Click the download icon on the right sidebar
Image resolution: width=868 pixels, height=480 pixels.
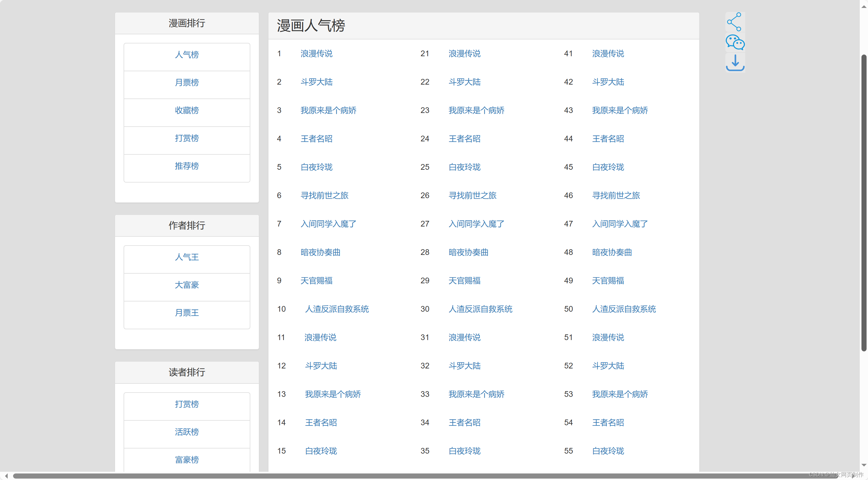(735, 63)
